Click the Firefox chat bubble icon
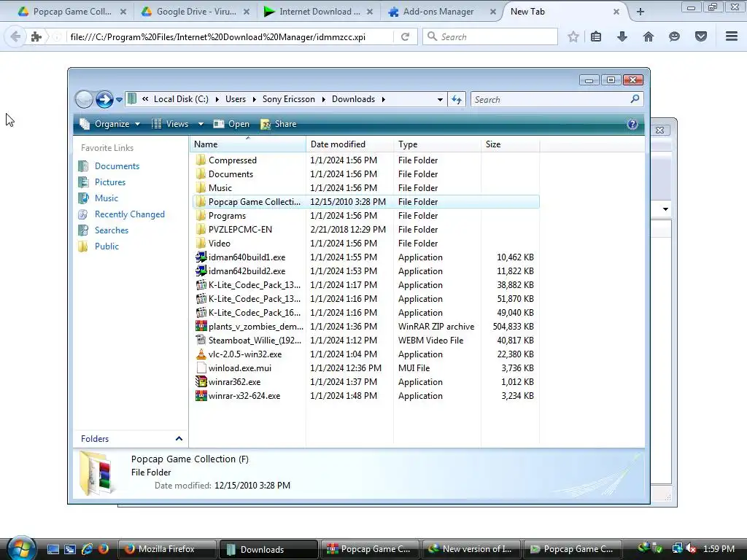747x560 pixels. (x=674, y=36)
